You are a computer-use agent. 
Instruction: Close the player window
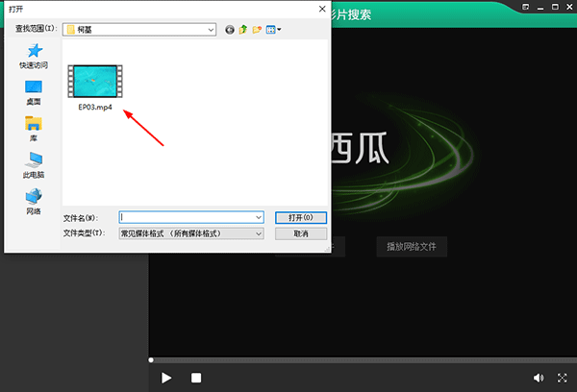[x=569, y=7]
